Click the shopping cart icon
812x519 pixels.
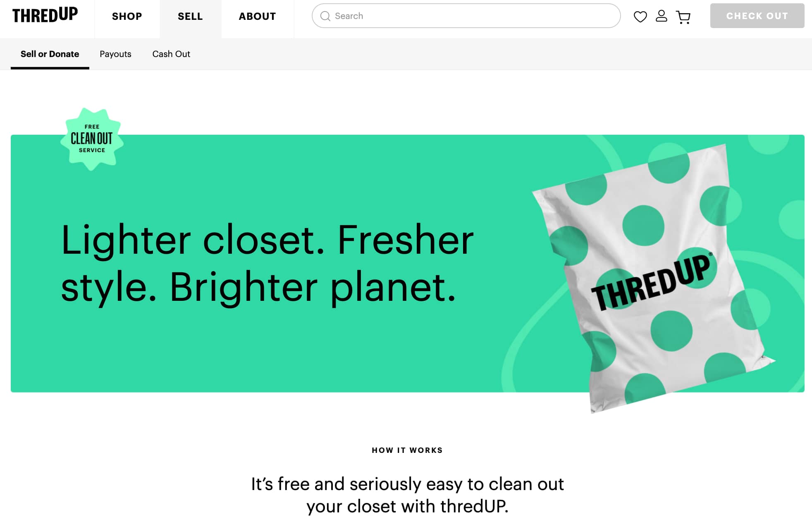pos(683,16)
